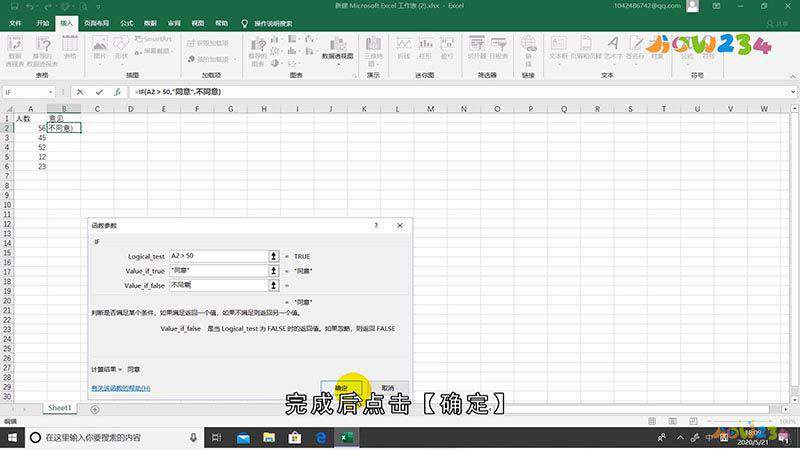Switch to the Data (数据) tab
800x450 pixels.
click(150, 23)
